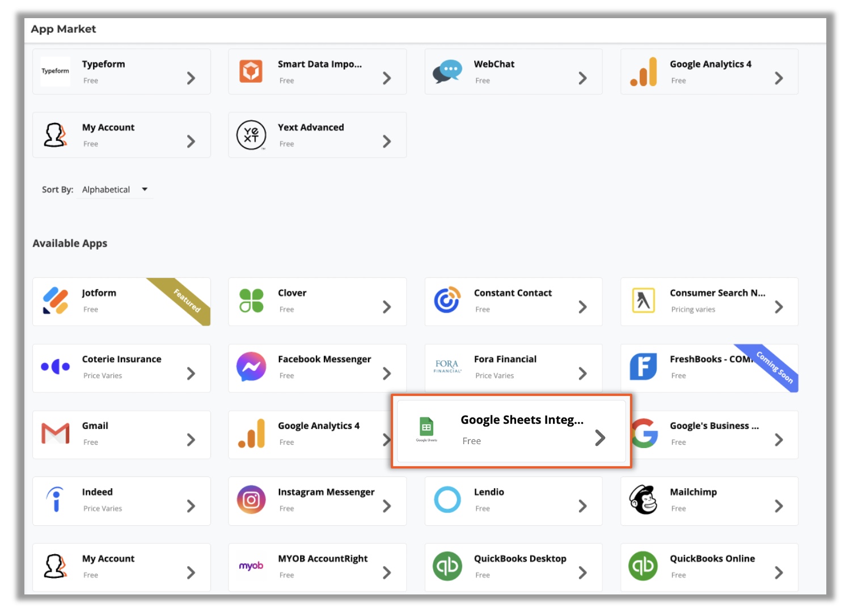
Task: Click the Mailchimp monkey icon
Action: coord(643,500)
